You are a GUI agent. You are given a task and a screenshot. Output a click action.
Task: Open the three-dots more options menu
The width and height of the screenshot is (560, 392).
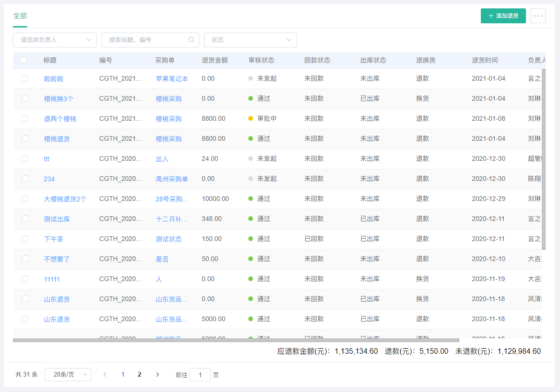pos(538,16)
